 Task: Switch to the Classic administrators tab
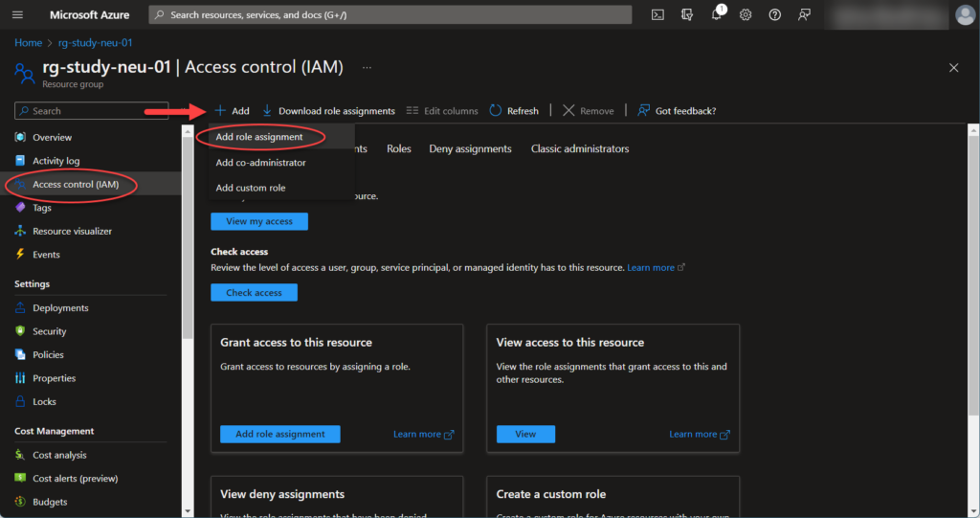(580, 149)
